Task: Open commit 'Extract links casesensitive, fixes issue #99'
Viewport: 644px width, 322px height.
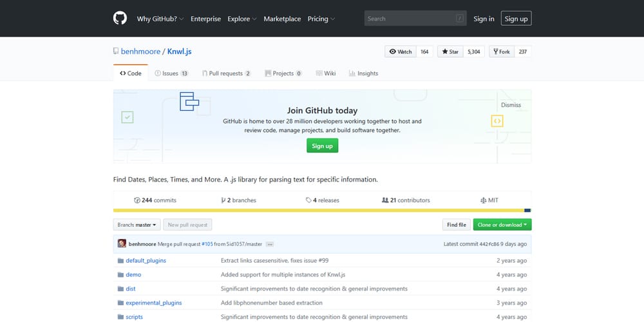Action: point(275,261)
